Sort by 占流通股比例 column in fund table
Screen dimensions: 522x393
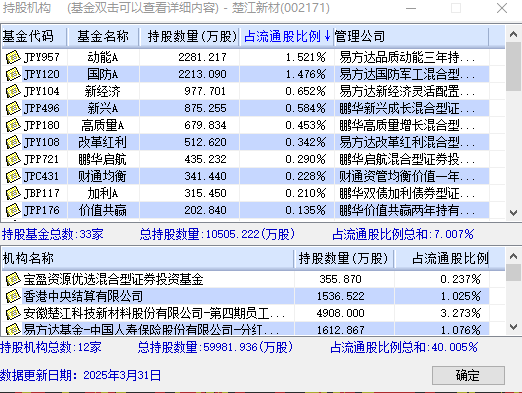287,36
